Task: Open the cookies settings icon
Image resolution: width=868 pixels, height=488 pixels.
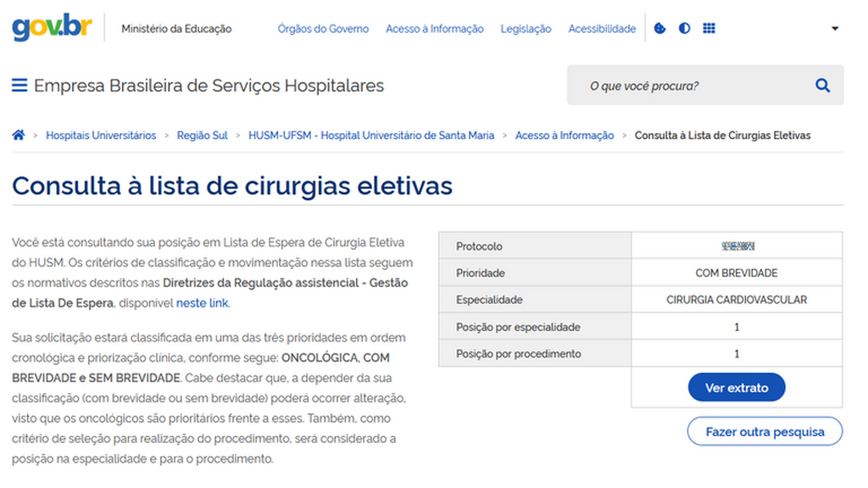Action: coord(660,29)
